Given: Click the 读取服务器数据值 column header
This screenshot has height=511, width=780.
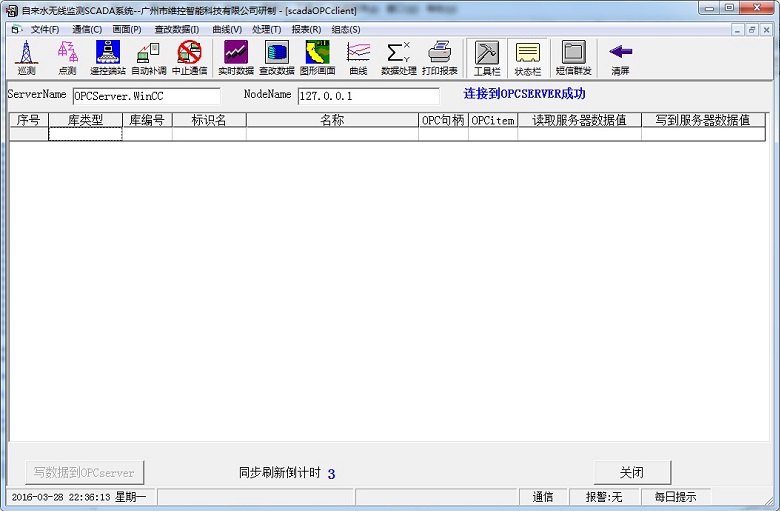Looking at the screenshot, I should (x=580, y=120).
